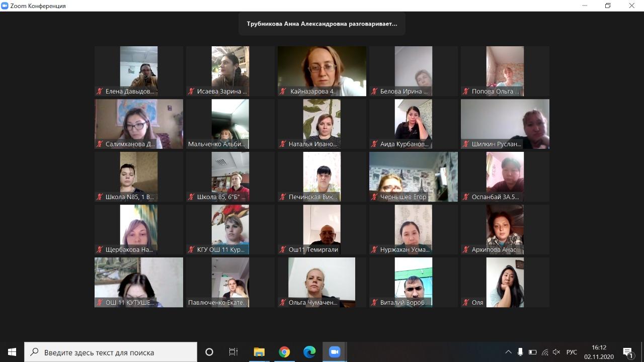
Task: Click the speaker banner for Трубникова Анна Александровна
Action: click(x=321, y=24)
